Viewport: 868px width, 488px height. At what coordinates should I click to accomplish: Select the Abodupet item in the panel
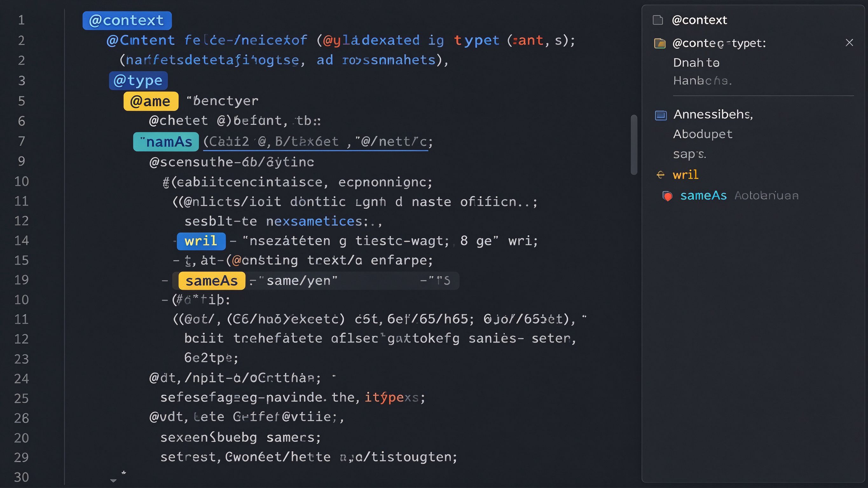(x=703, y=134)
